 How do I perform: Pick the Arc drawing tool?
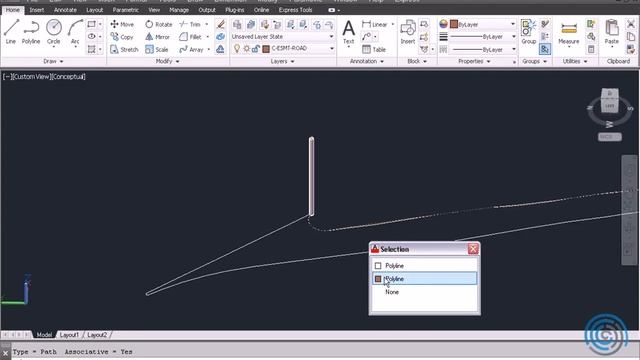click(x=75, y=32)
